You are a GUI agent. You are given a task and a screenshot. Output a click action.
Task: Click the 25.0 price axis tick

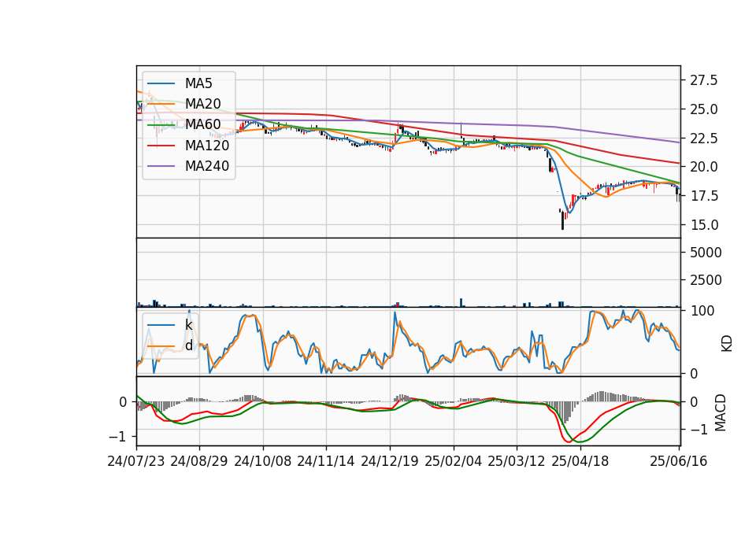(703, 109)
